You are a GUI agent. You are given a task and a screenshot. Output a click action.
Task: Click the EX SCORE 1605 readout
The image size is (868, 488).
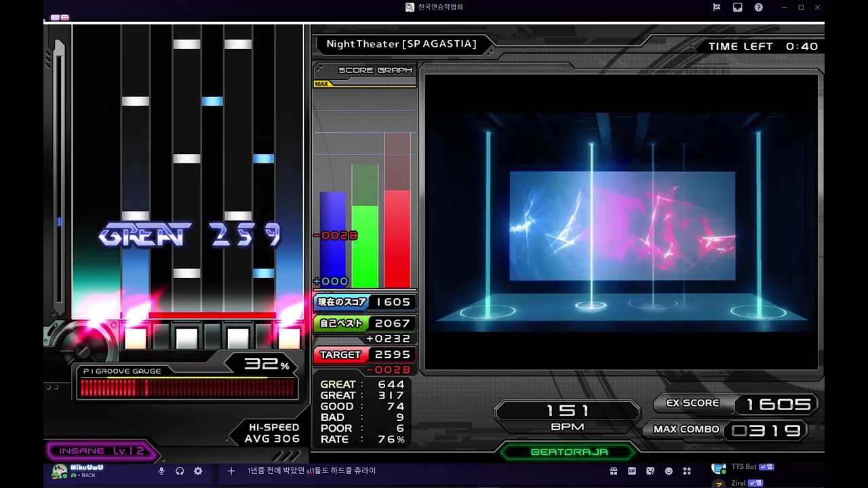tap(736, 404)
